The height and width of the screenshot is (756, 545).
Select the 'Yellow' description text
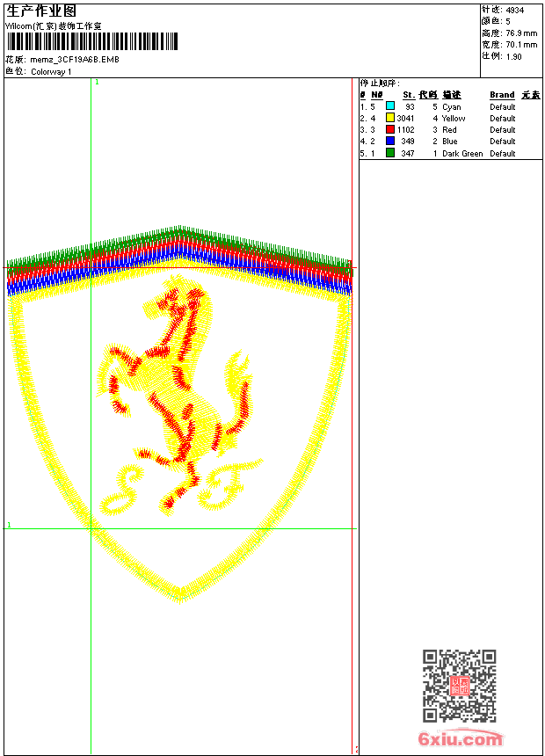click(454, 118)
